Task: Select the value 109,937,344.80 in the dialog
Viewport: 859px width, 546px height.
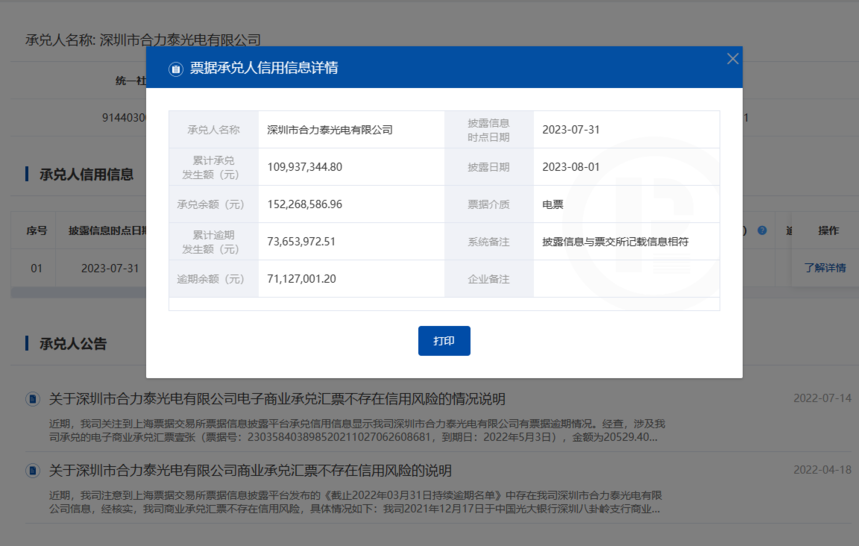Action: coord(305,167)
